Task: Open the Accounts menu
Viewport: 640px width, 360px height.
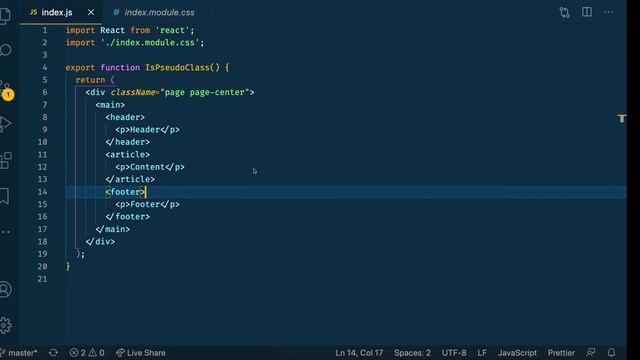Action: pyautogui.click(x=5, y=289)
